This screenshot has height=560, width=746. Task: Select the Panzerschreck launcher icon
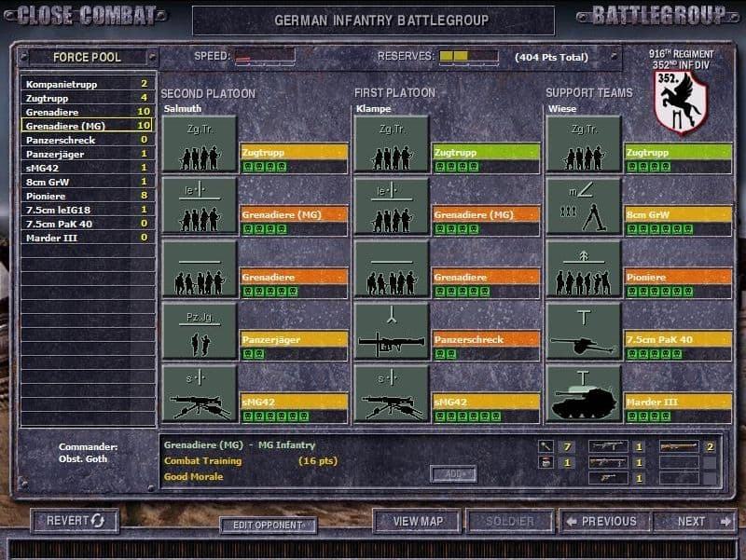(392, 331)
